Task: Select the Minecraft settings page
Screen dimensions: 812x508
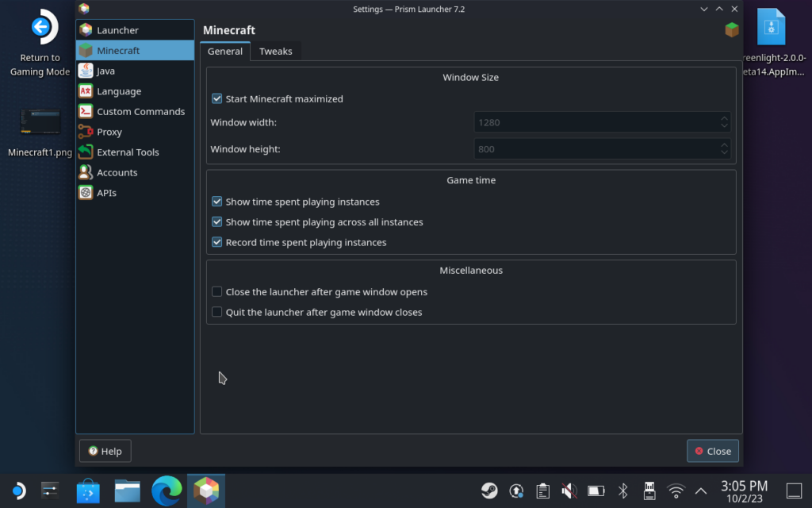Action: coord(135,50)
